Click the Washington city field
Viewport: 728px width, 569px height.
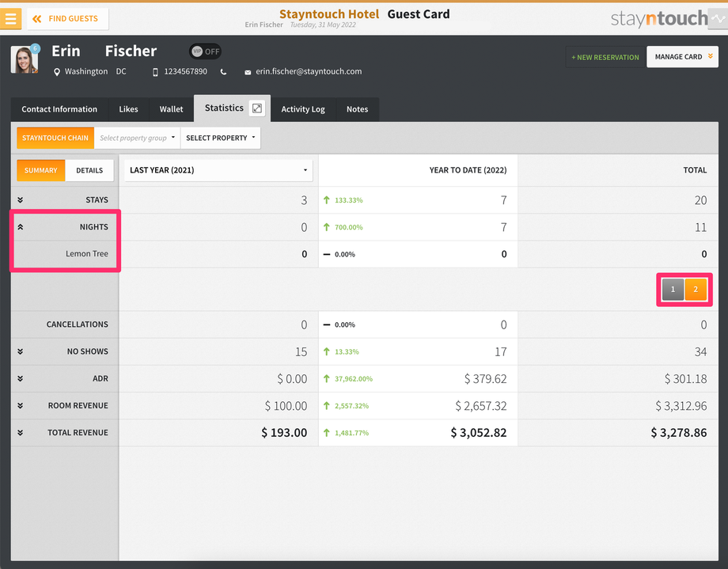86,71
